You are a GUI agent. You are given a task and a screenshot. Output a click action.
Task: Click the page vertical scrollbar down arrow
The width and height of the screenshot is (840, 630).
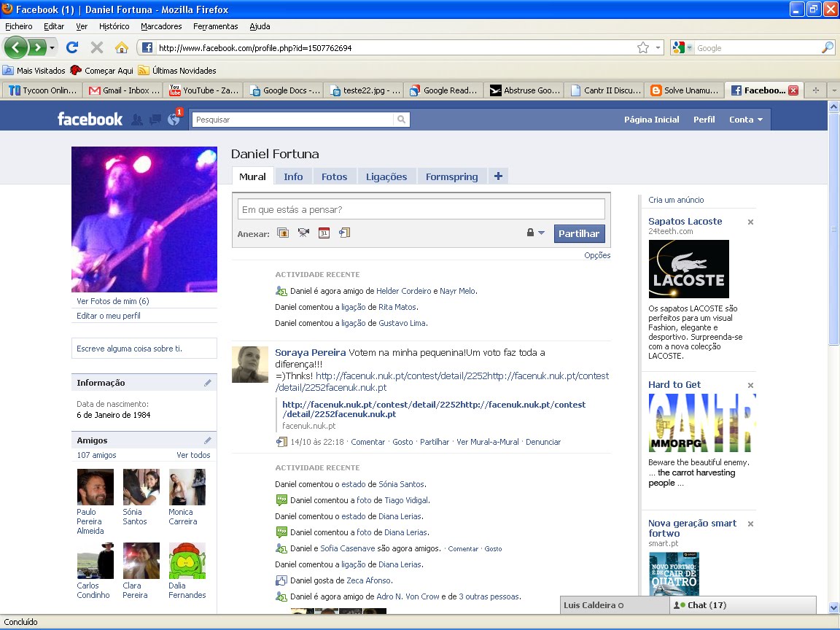click(x=833, y=607)
